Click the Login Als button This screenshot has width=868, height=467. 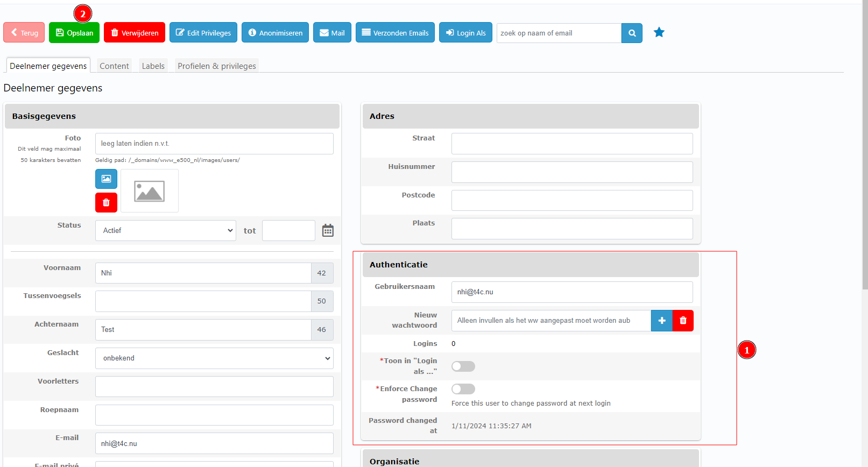tap(465, 33)
